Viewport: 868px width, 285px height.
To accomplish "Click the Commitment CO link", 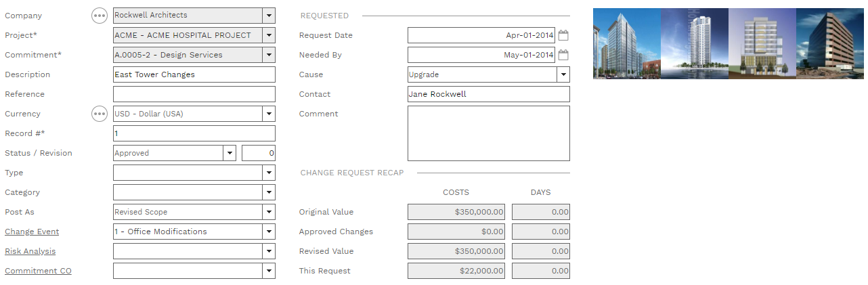I will tap(38, 271).
